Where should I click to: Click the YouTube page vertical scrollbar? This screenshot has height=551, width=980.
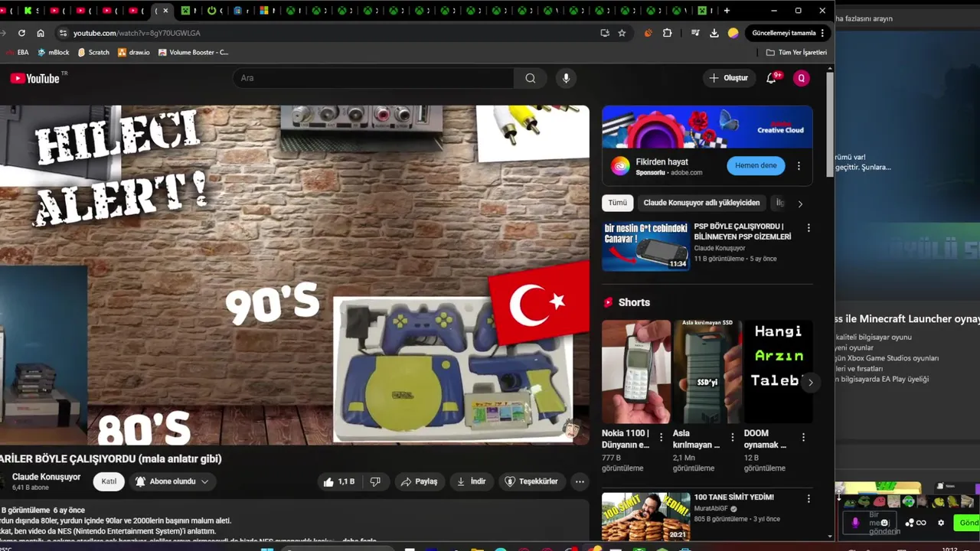[830, 126]
